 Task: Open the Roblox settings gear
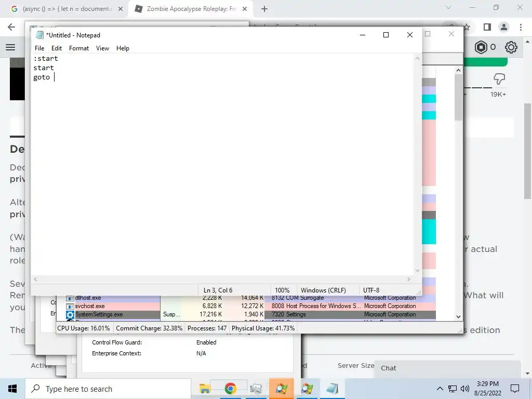[511, 47]
